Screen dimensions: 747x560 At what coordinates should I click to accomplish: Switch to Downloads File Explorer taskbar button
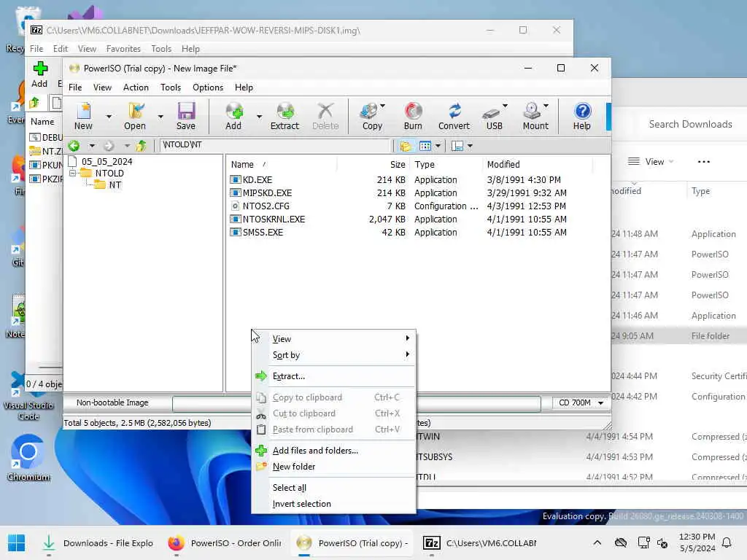point(98,542)
